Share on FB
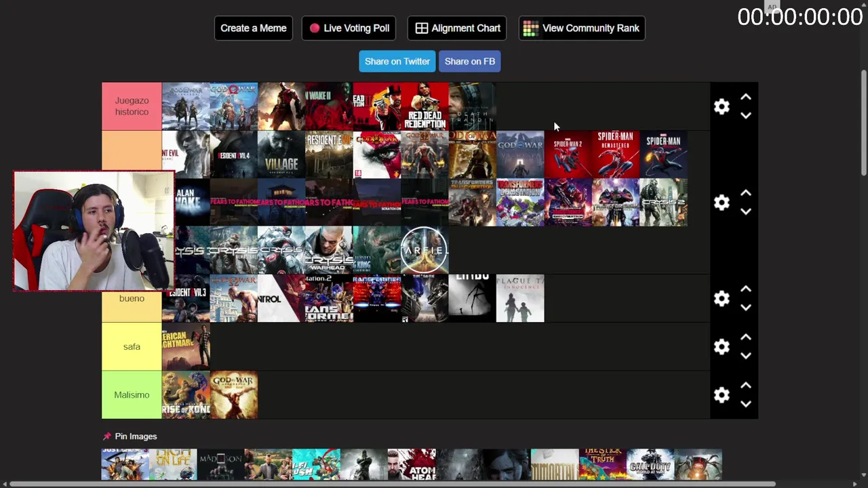The width and height of the screenshot is (868, 488). click(470, 61)
